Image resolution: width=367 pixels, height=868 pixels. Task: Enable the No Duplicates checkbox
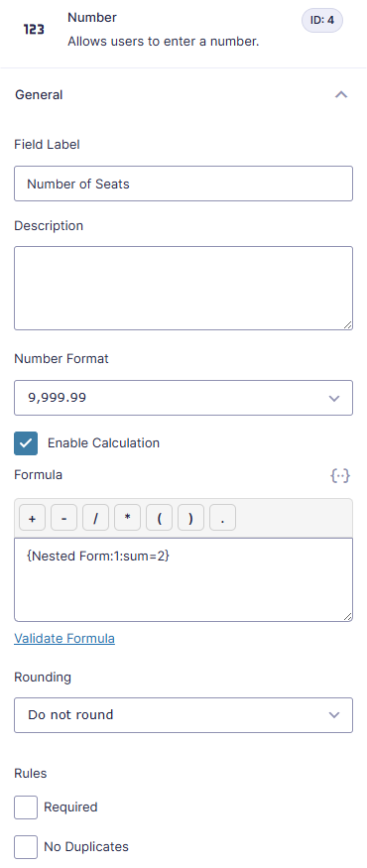[26, 847]
